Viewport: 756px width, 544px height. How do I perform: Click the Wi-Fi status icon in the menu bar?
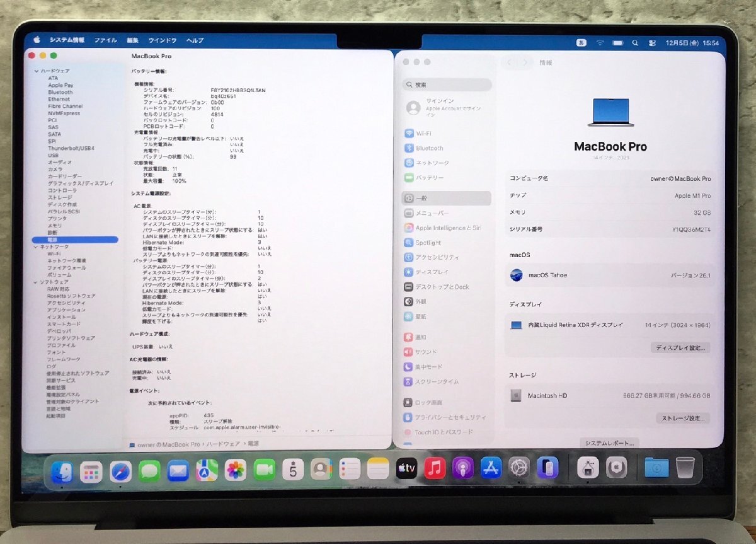pyautogui.click(x=600, y=43)
